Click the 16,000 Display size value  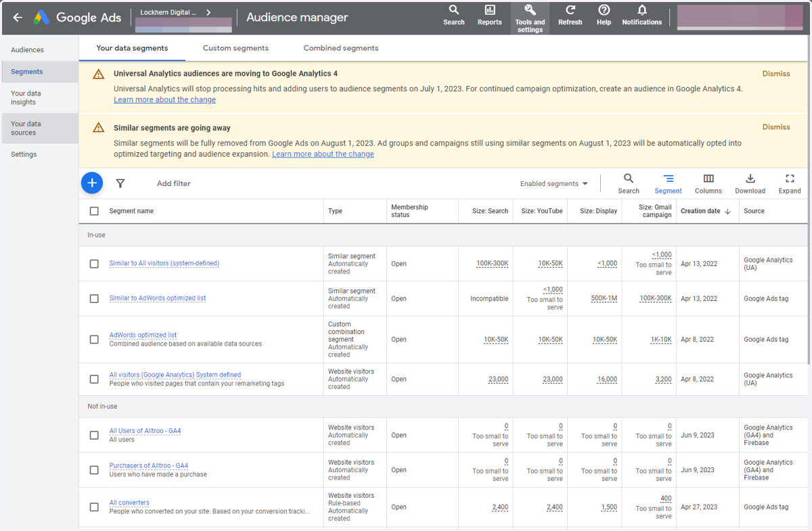pos(607,379)
